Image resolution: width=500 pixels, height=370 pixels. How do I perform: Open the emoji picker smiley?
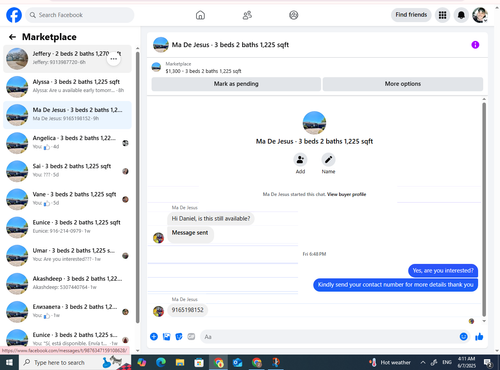pyautogui.click(x=463, y=337)
